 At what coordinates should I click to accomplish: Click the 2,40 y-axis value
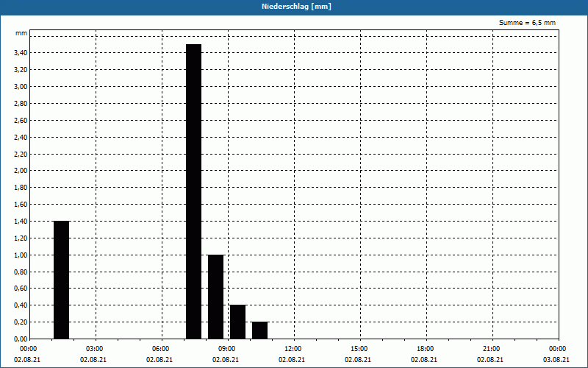[21, 138]
